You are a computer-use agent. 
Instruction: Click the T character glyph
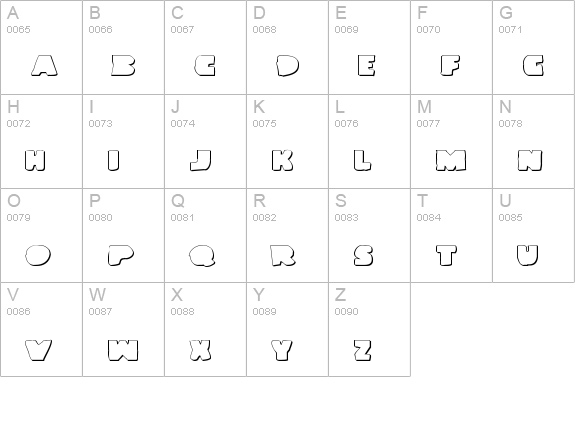coord(447,255)
